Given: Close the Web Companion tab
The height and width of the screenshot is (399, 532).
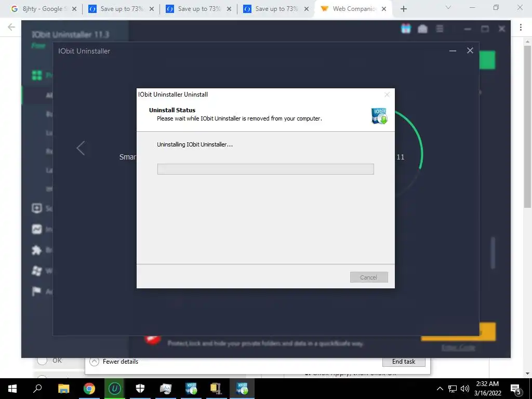Looking at the screenshot, I should point(384,9).
